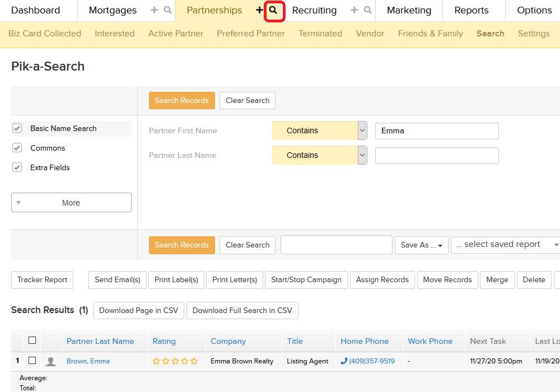The width and height of the screenshot is (560, 392).
Task: Click the Start/Stop Campaign button
Action: [x=306, y=280]
